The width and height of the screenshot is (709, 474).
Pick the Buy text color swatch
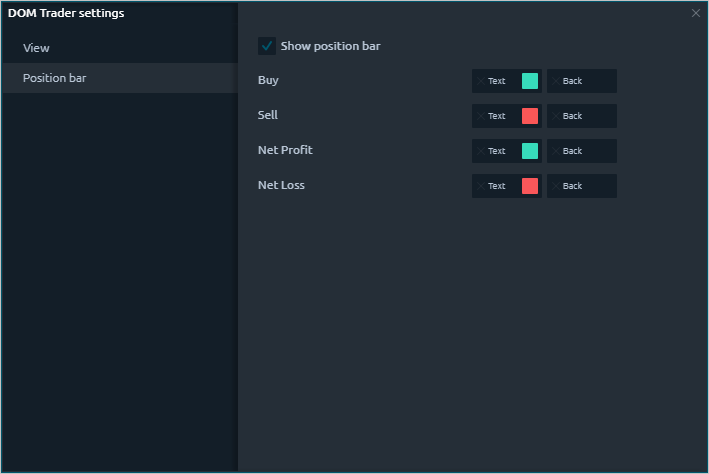tap(530, 81)
